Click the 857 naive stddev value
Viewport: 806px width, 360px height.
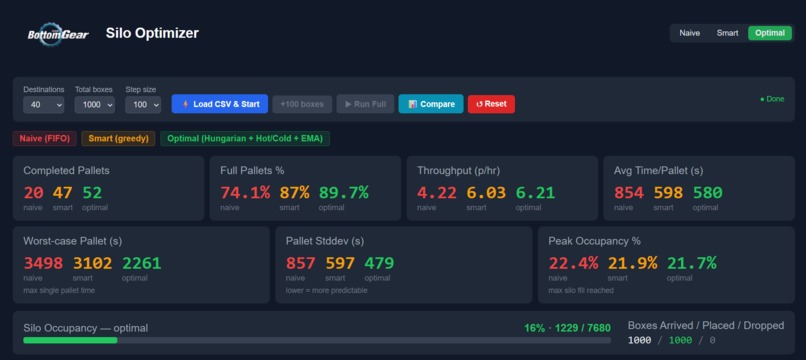(x=301, y=263)
